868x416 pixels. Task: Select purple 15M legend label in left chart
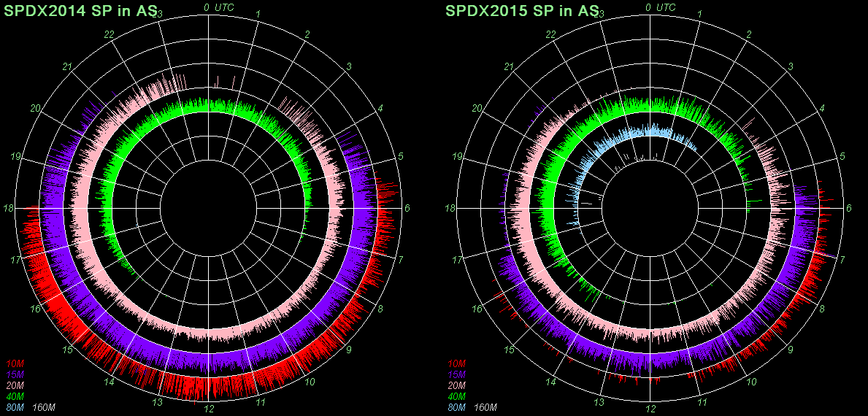[x=15, y=374]
